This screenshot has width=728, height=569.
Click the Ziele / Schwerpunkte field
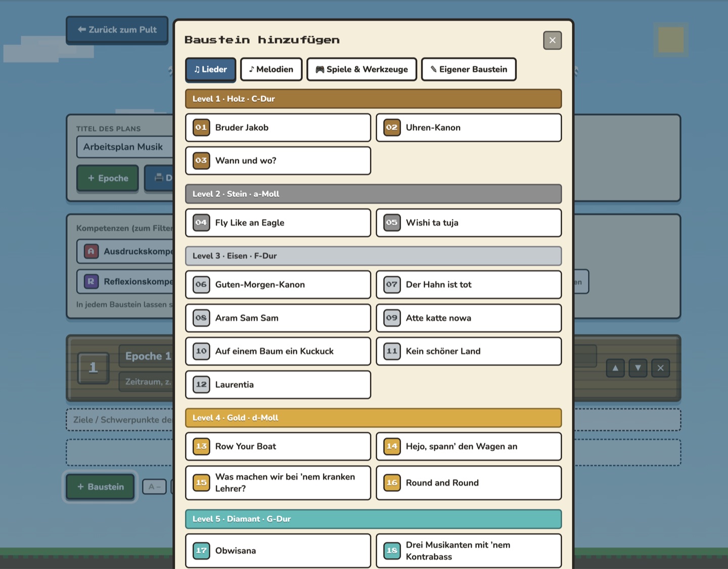coord(120,420)
